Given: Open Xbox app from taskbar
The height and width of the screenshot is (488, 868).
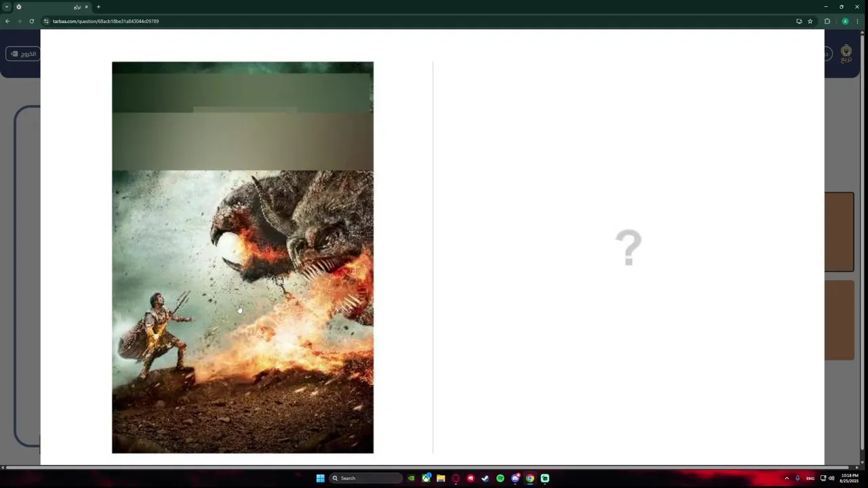Looking at the screenshot, I should [x=426, y=478].
